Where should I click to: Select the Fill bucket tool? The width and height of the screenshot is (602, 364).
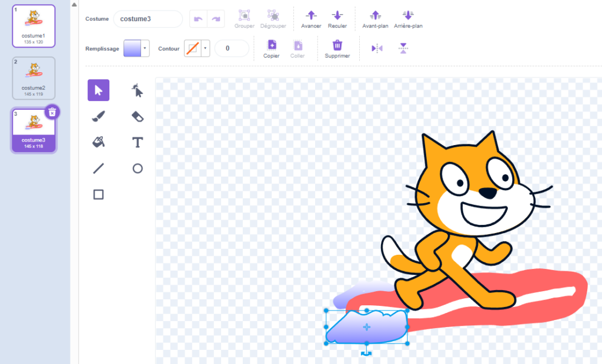98,142
